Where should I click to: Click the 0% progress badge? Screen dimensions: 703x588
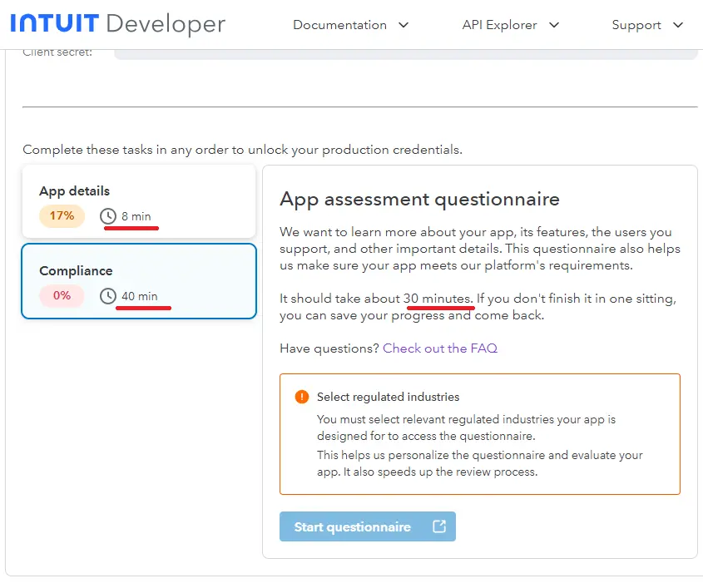pyautogui.click(x=62, y=296)
